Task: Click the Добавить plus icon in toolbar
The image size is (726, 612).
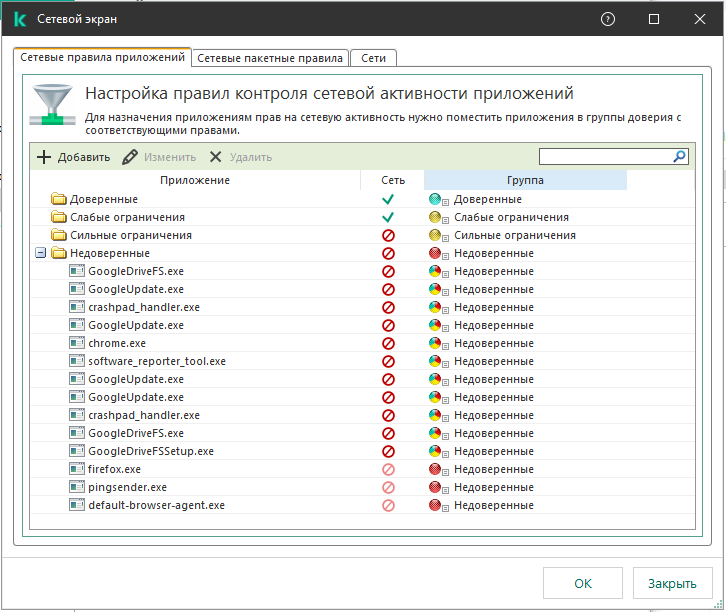Action: 43,157
